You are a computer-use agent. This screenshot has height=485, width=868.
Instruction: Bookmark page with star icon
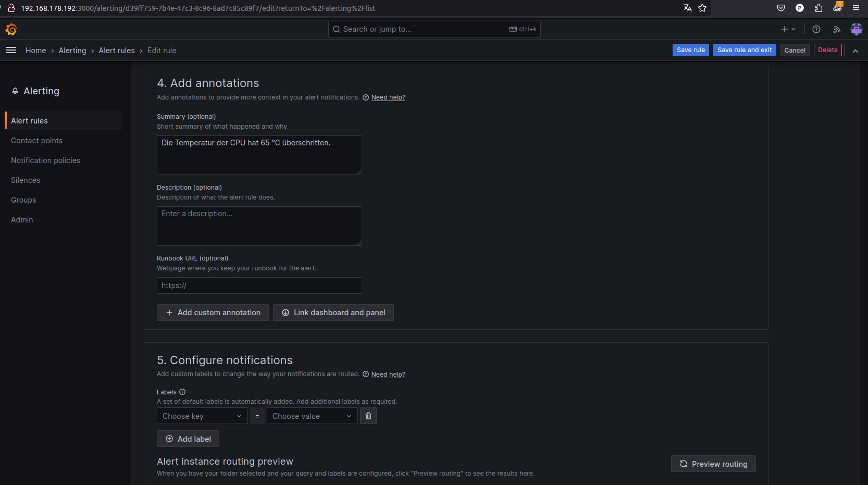[x=702, y=8]
